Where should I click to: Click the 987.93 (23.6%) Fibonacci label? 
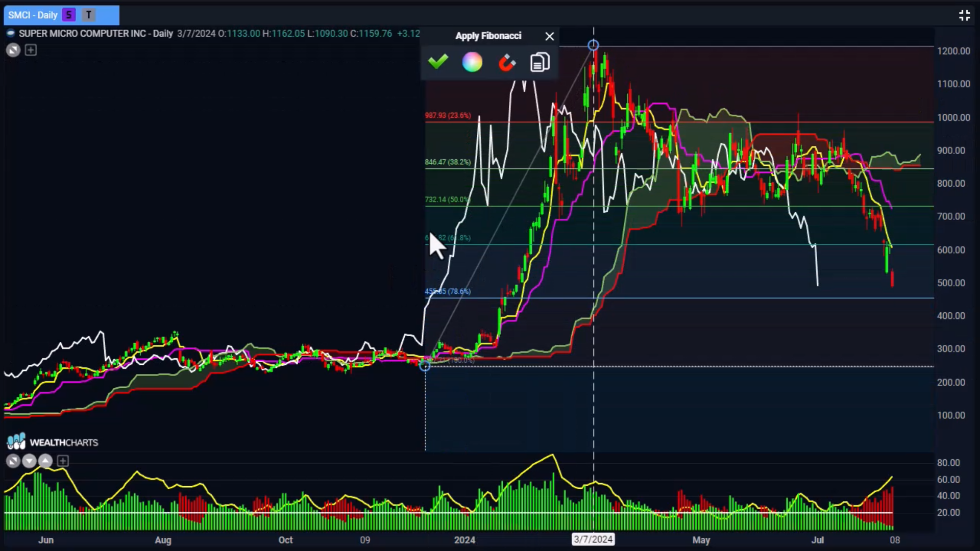[x=448, y=116]
